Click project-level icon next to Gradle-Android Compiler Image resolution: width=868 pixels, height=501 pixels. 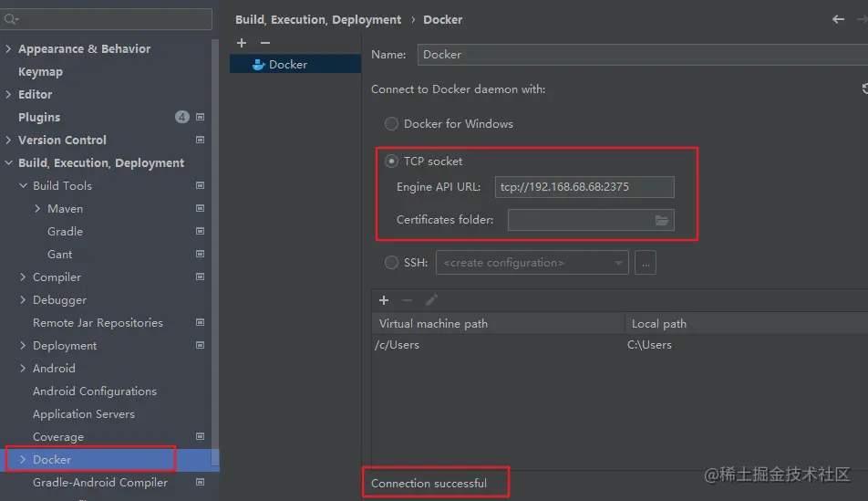(201, 482)
